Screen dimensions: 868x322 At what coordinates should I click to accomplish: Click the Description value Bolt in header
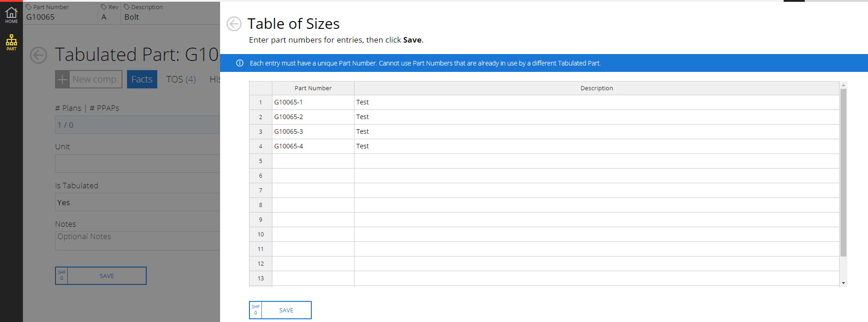132,17
